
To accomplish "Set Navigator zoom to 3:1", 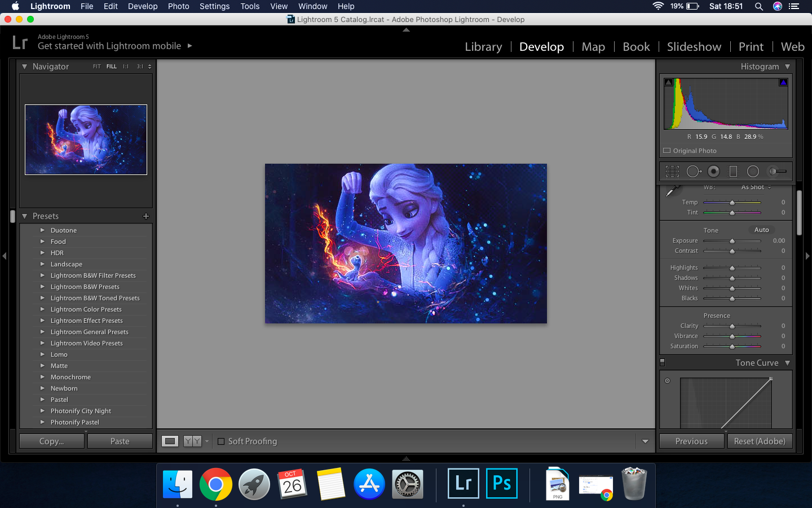I will click(x=140, y=67).
